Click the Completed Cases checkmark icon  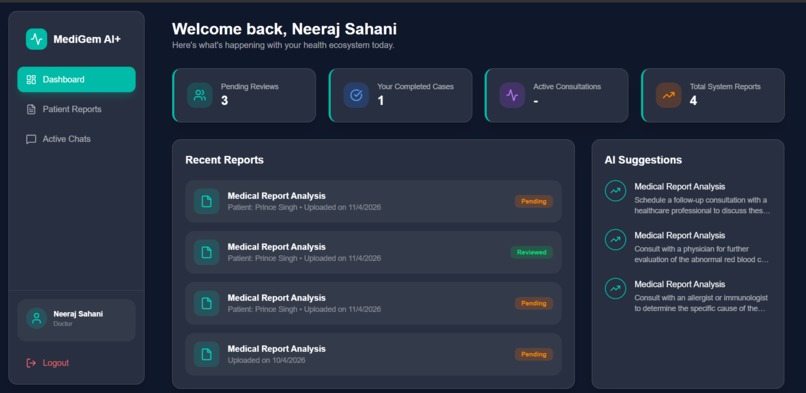356,95
